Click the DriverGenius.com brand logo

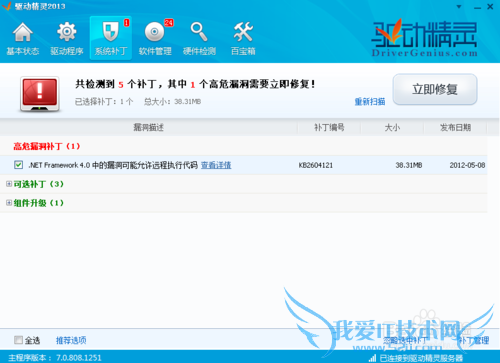(424, 38)
